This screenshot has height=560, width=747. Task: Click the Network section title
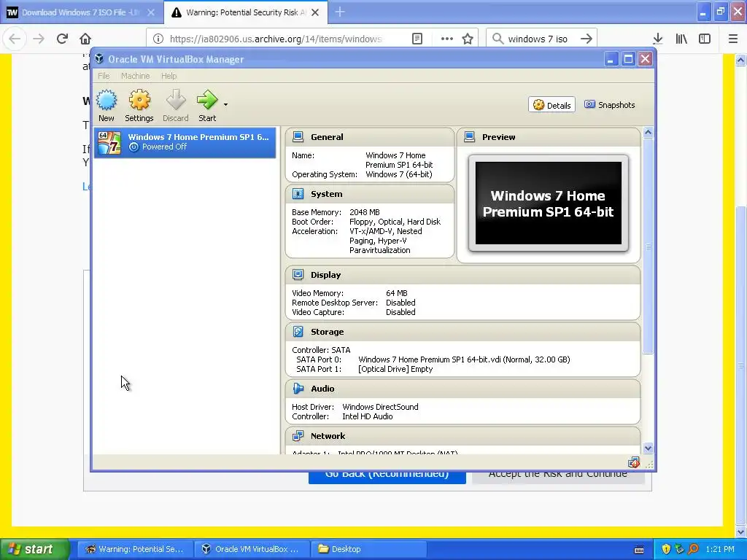[x=328, y=436]
